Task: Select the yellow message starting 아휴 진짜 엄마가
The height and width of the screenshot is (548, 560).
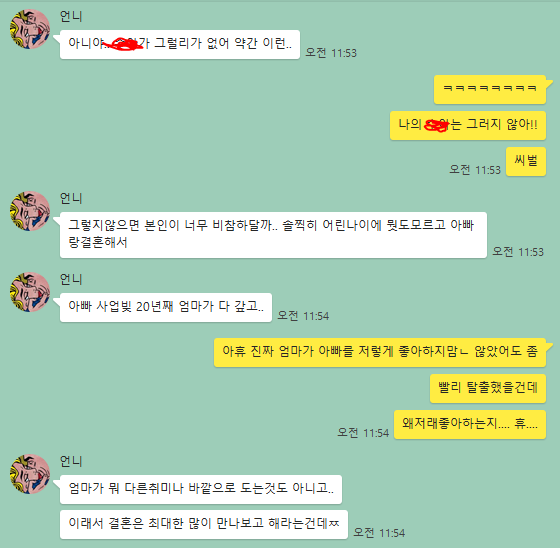Action: (380, 353)
